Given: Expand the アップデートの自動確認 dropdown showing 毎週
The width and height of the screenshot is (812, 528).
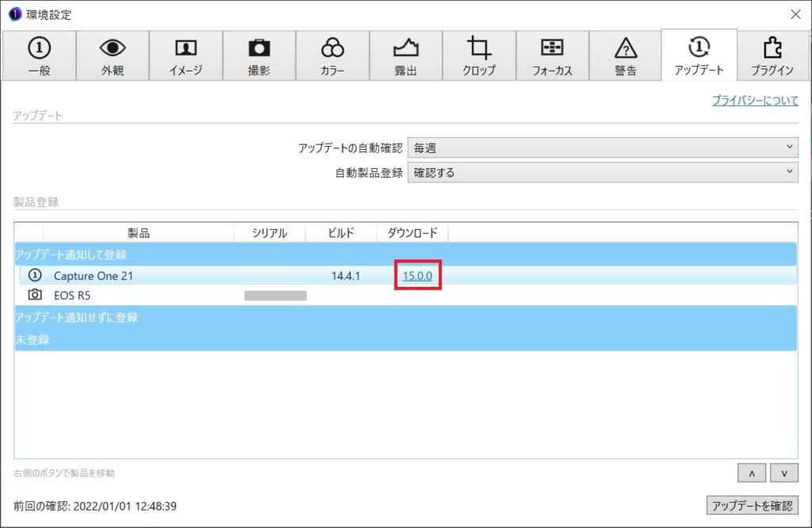Looking at the screenshot, I should coord(603,147).
